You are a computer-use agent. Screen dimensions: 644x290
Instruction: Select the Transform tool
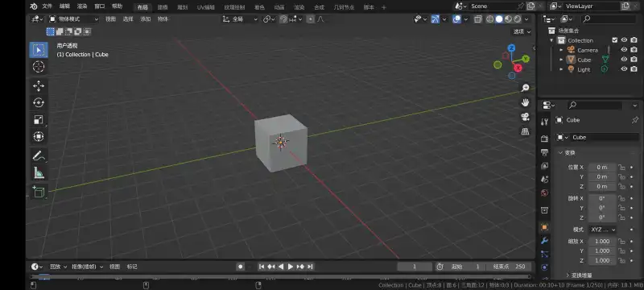click(39, 136)
